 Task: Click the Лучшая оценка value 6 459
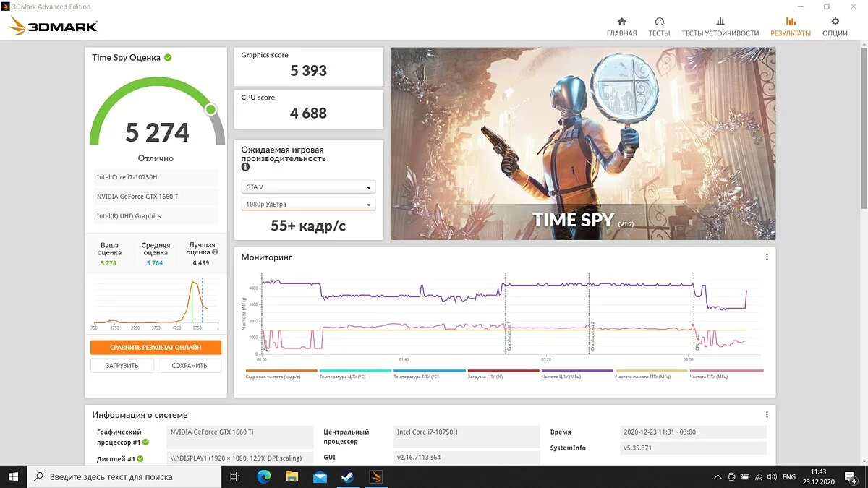200,263
